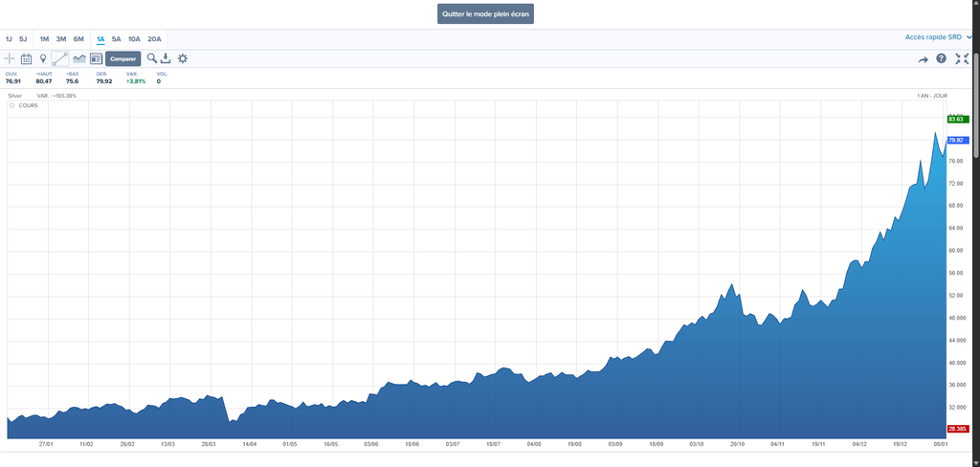Viewport: 980px width, 467px height.
Task: Open the calendar date picker
Action: pos(27,59)
